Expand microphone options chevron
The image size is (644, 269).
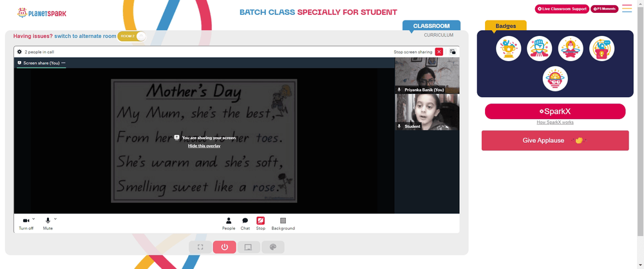[55, 219]
